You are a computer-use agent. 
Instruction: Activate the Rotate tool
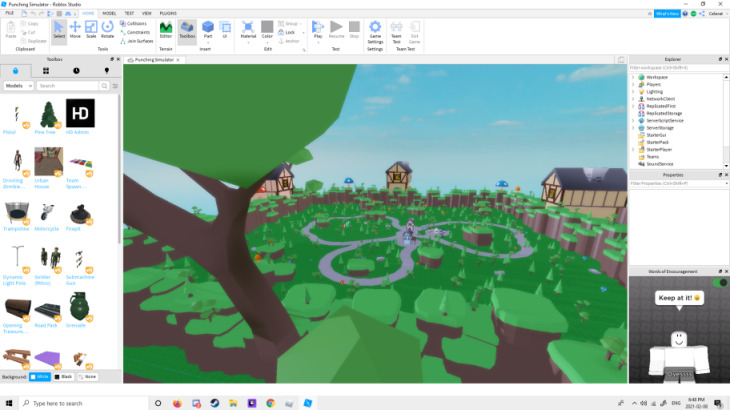coord(108,30)
